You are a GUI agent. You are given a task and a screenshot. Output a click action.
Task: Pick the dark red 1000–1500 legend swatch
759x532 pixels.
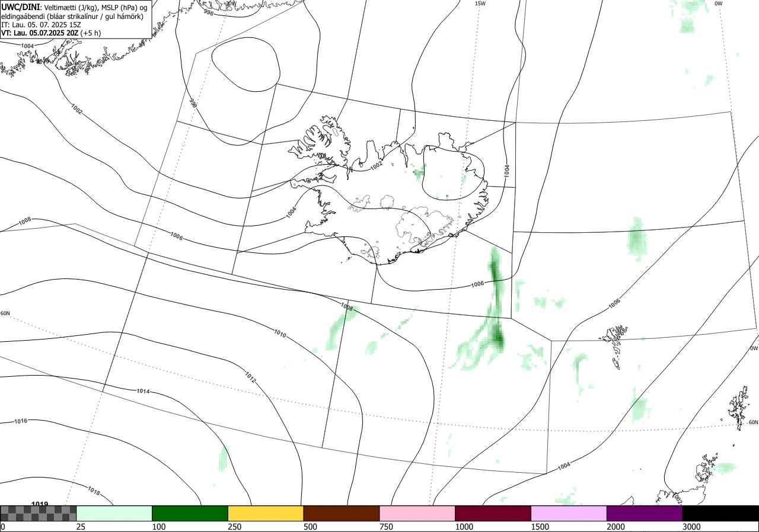(493, 513)
